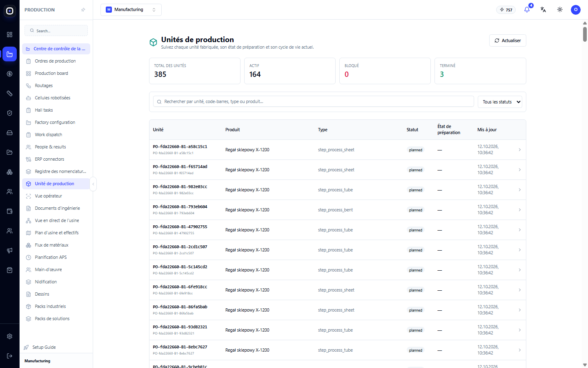The image size is (588, 368).
Task: Click the sidebar Search box
Action: coord(56,31)
